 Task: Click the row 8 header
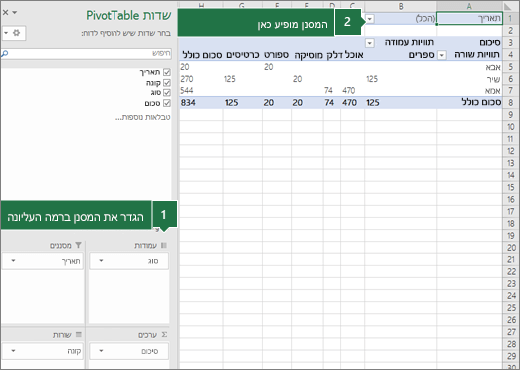510,103
